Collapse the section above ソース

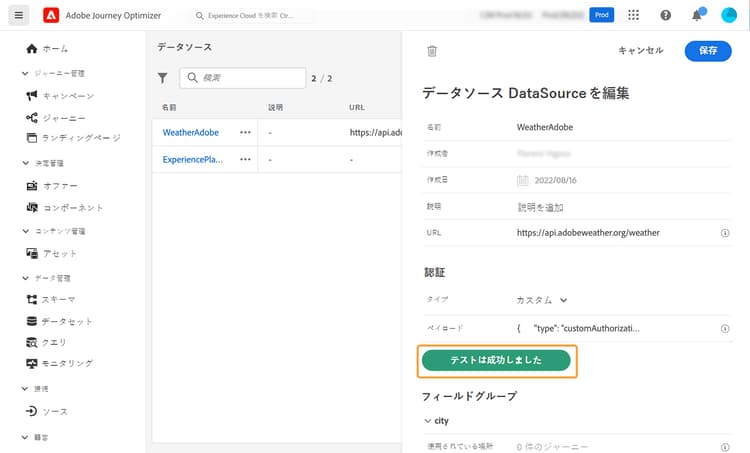[25, 389]
